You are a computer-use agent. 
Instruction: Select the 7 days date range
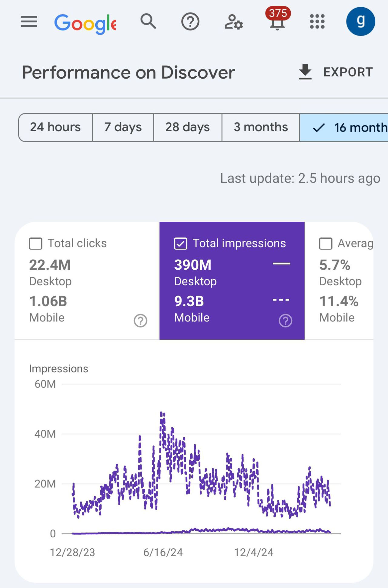pyautogui.click(x=123, y=127)
